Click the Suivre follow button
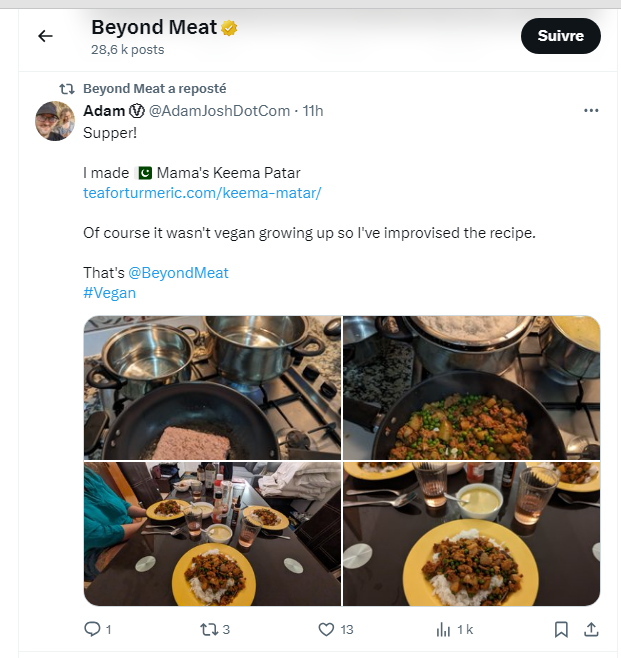Viewport: 621px width, 658px height. (x=560, y=36)
